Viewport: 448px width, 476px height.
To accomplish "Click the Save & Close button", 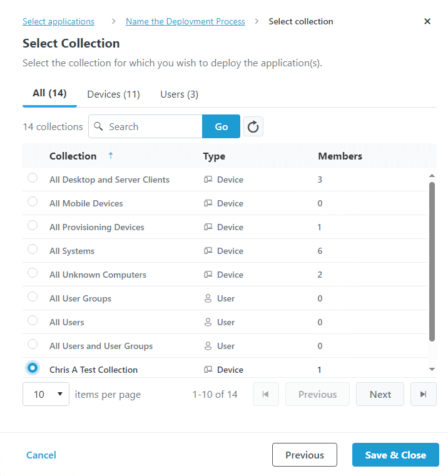I will point(395,455).
